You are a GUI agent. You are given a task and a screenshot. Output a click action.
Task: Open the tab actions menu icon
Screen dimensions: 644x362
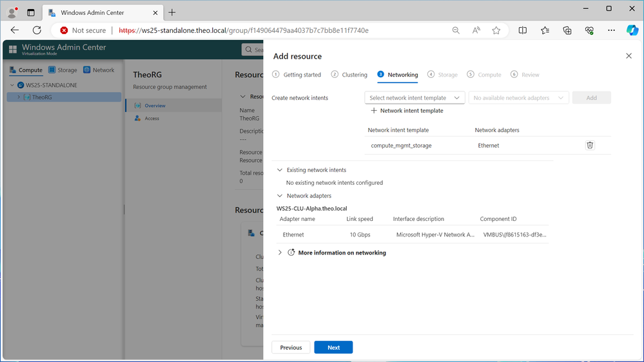pos(31,13)
